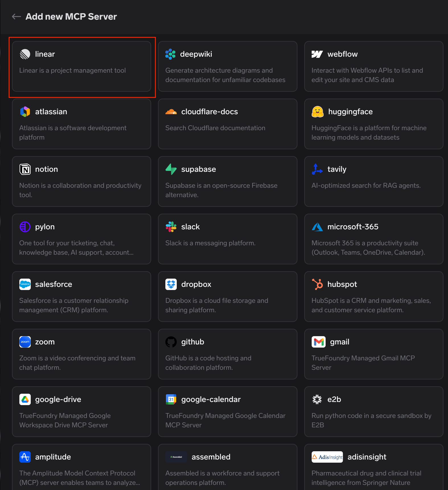Click 'Run python code in a secure sandbox' description
This screenshot has height=490, width=448.
(371, 420)
